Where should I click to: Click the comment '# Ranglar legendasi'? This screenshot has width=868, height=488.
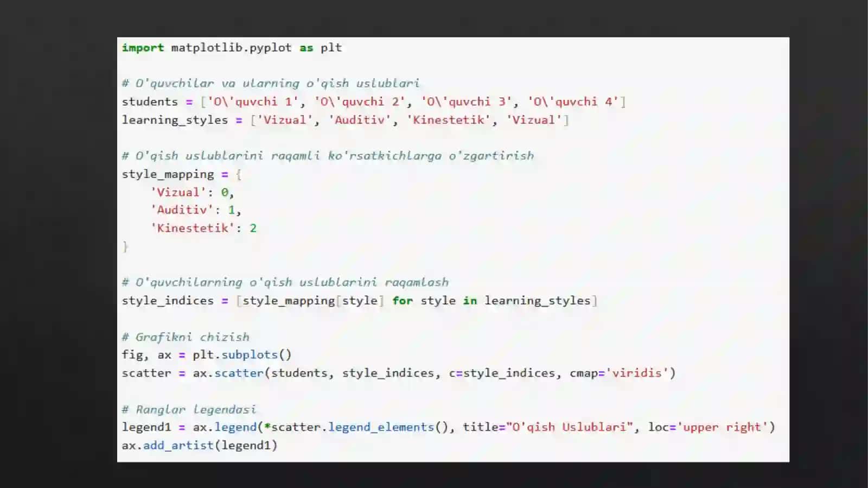pos(189,409)
